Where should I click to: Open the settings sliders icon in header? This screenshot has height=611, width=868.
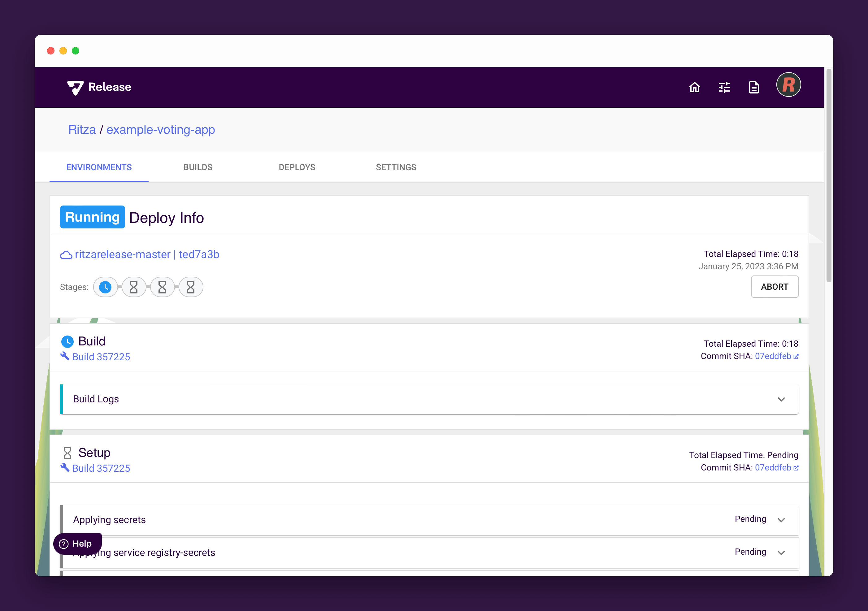pyautogui.click(x=724, y=87)
